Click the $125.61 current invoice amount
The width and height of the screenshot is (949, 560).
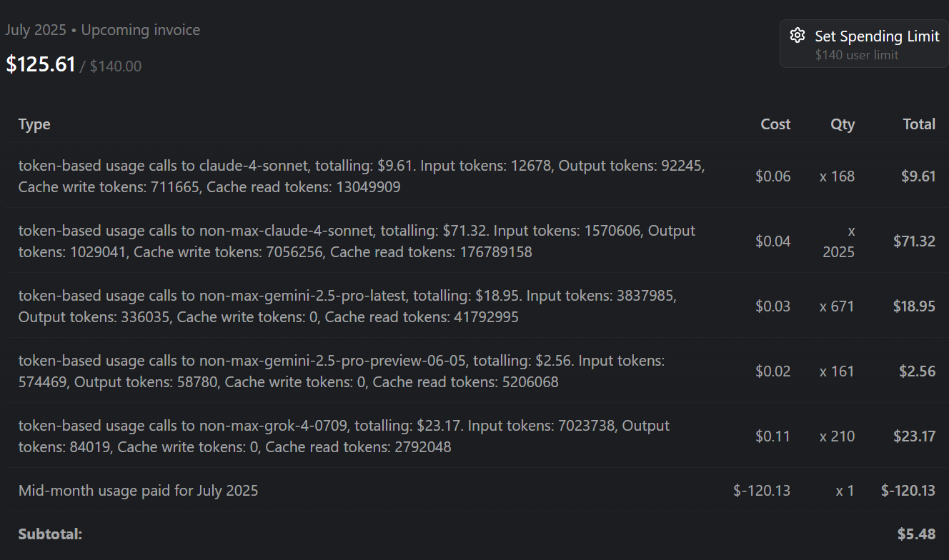41,64
